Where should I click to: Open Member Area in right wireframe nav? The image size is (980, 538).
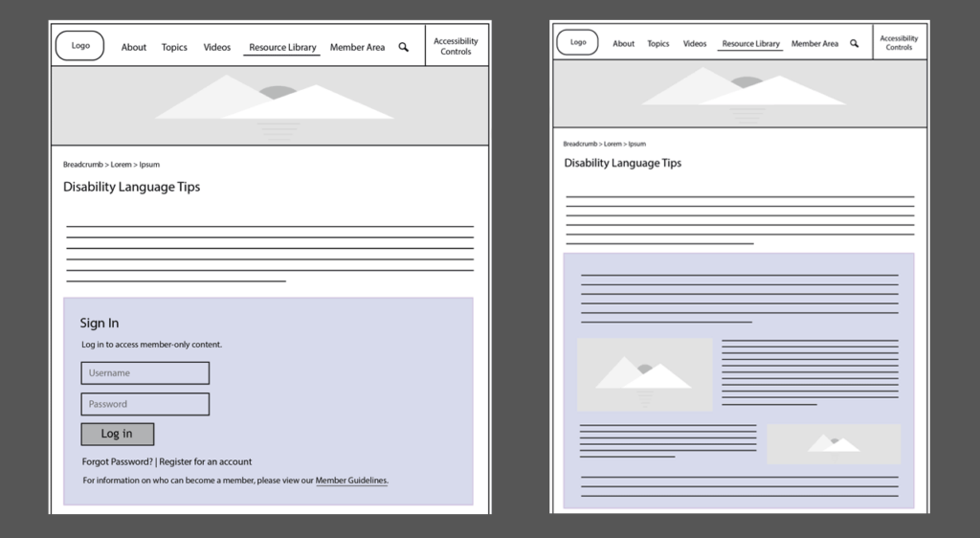click(x=815, y=43)
